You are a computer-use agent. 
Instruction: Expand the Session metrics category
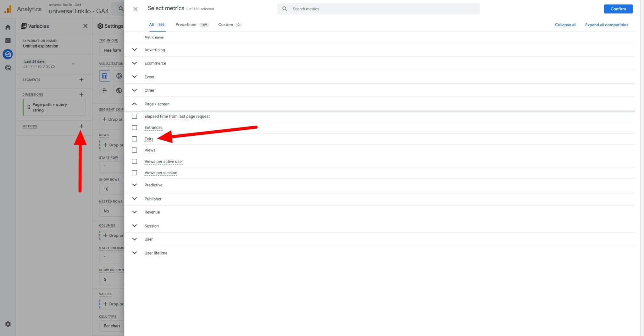click(135, 226)
